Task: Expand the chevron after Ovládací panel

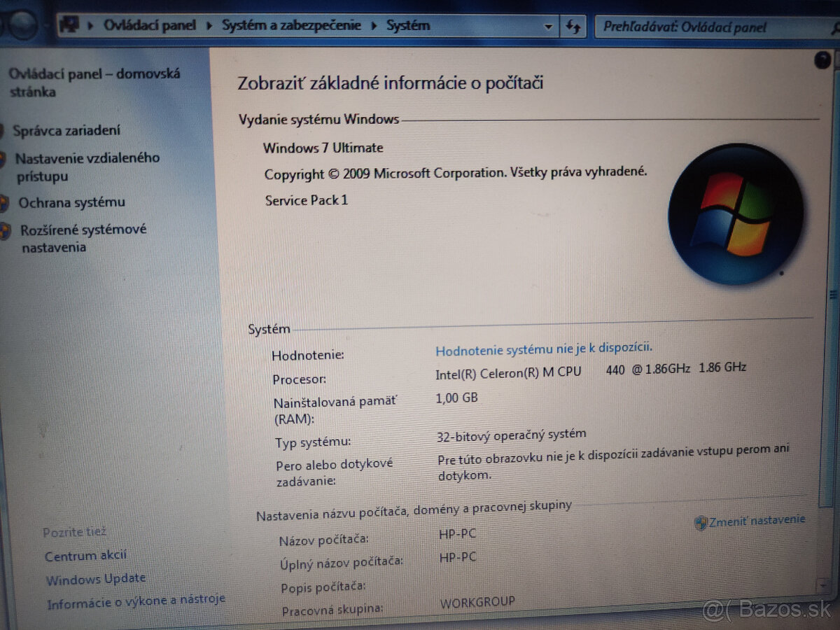Action: (x=208, y=25)
